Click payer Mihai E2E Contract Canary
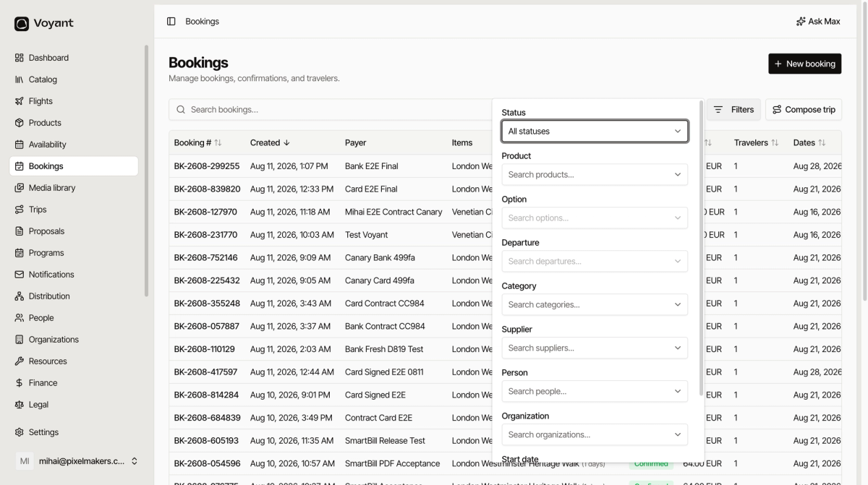Viewport: 868px width, 485px height. coord(393,212)
